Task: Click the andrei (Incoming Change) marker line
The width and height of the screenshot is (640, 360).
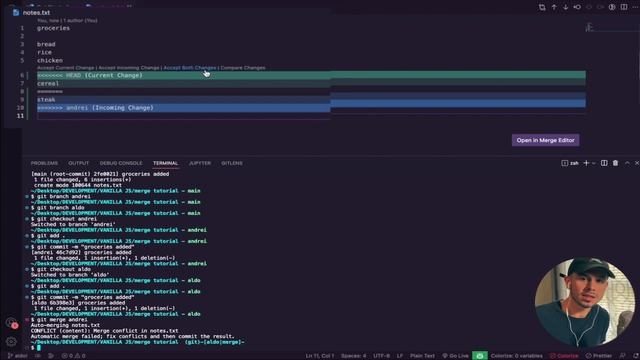Action: click(95, 108)
